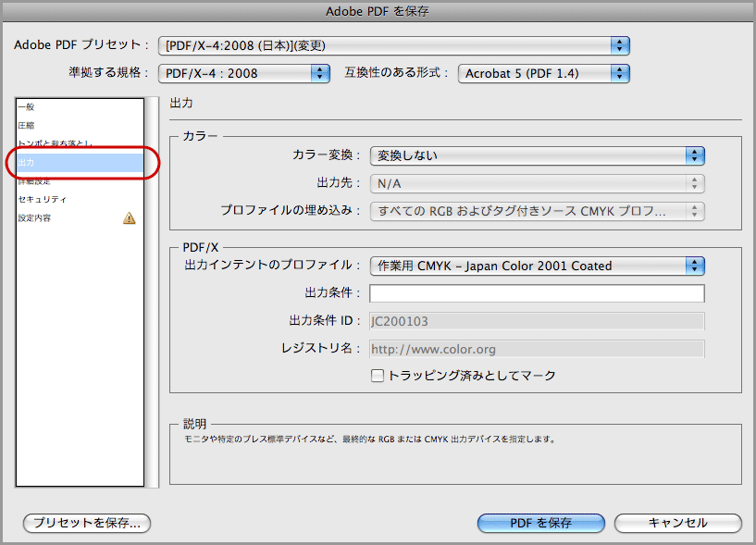The width and height of the screenshot is (756, 545).
Task: Open the カラー変換 dropdown
Action: pos(537,155)
